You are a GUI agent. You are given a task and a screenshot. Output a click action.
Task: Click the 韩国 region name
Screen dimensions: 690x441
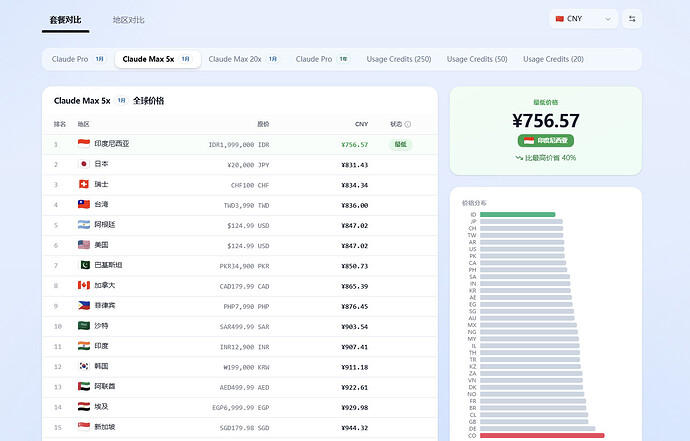click(x=101, y=366)
